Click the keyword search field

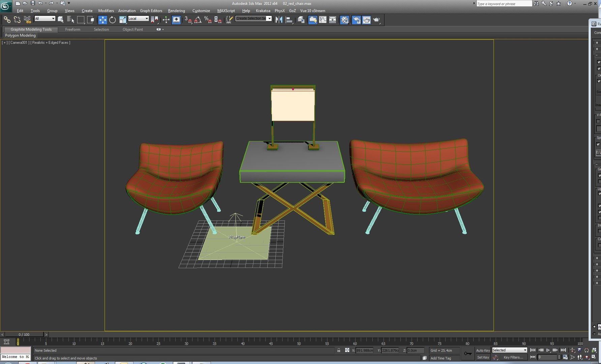pos(504,4)
